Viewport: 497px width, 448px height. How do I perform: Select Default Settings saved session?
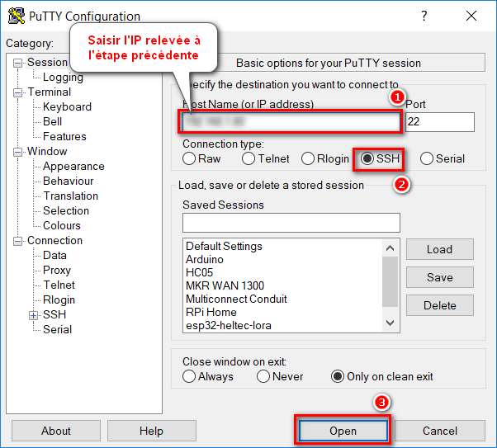click(x=224, y=246)
